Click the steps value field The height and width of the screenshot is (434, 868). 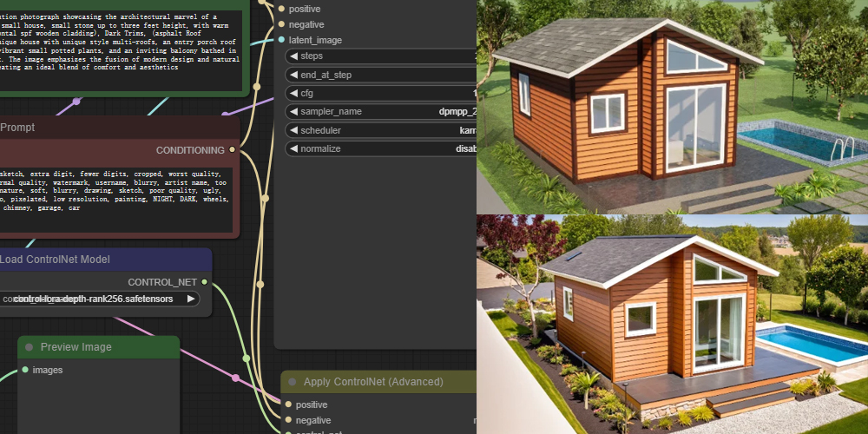tap(381, 56)
